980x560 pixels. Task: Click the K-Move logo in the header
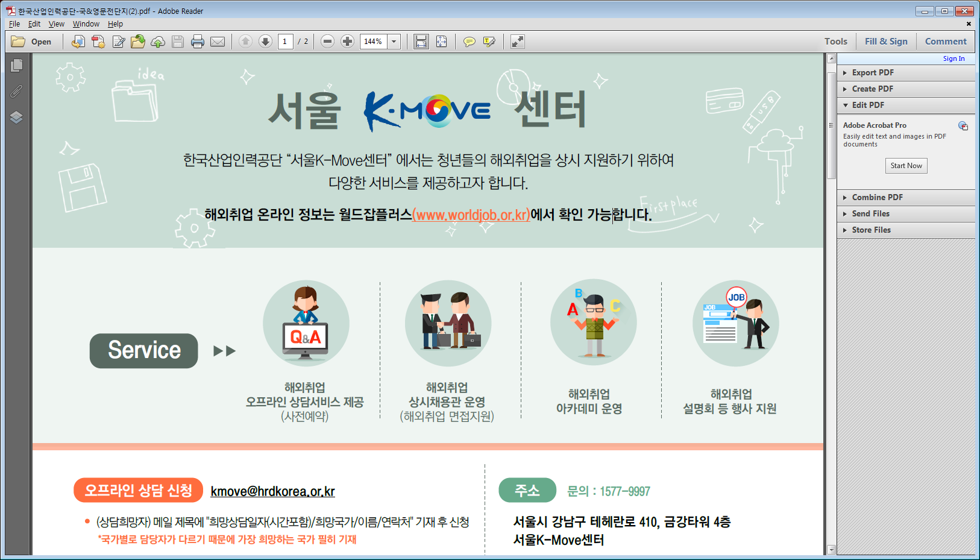click(x=427, y=111)
